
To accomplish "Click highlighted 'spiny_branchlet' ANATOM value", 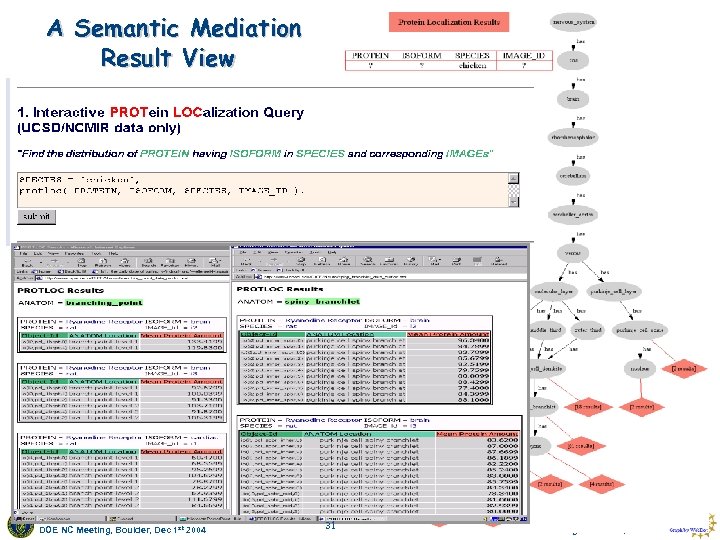I will pyautogui.click(x=322, y=302).
